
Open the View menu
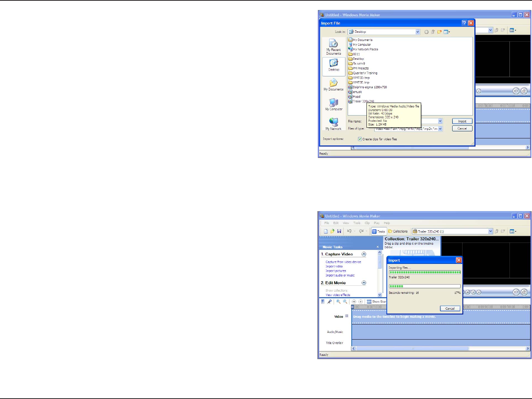click(346, 223)
